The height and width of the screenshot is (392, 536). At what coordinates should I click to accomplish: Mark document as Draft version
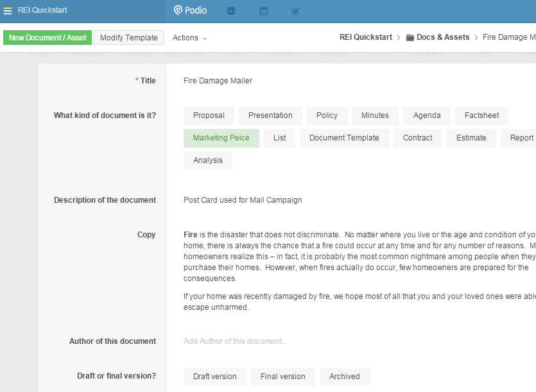214,377
